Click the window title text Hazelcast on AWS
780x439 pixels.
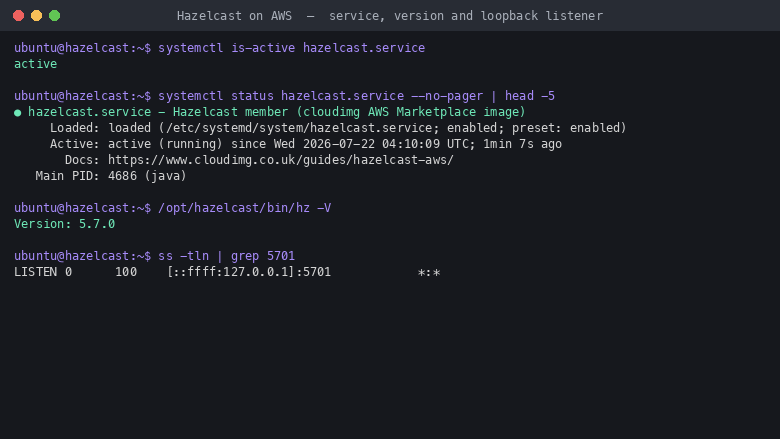click(234, 16)
